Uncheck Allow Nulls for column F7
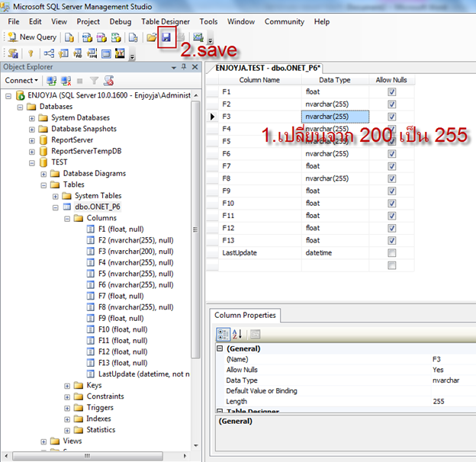The image size is (476, 462). click(x=392, y=166)
